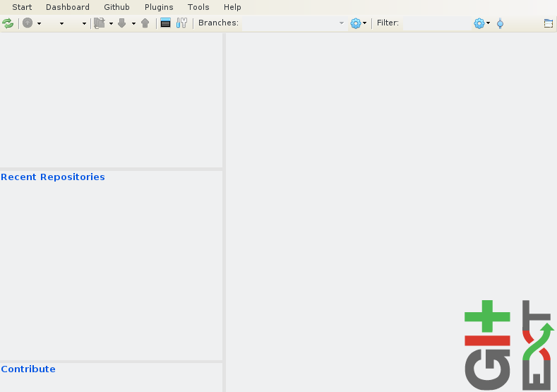The height and width of the screenshot is (392, 557).
Task: Click the grey pull down-arrow icon
Action: tap(122, 23)
